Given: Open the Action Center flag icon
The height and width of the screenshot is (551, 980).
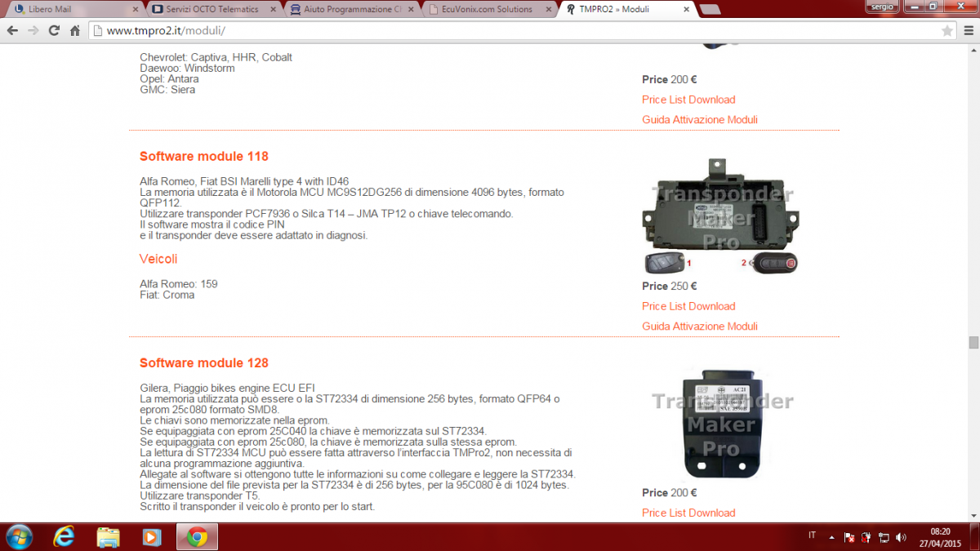Looking at the screenshot, I should click(x=849, y=537).
